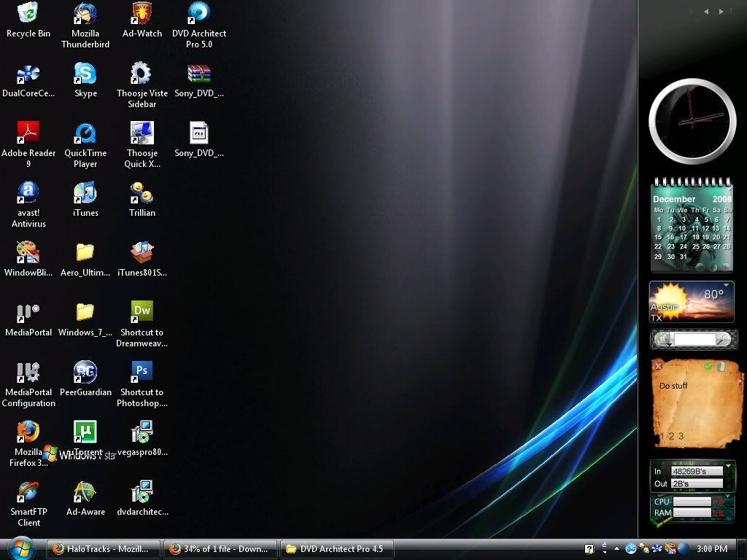Open Adobe Reader 9 shortcut
Image resolution: width=747 pixels, height=560 pixels.
coord(28,145)
